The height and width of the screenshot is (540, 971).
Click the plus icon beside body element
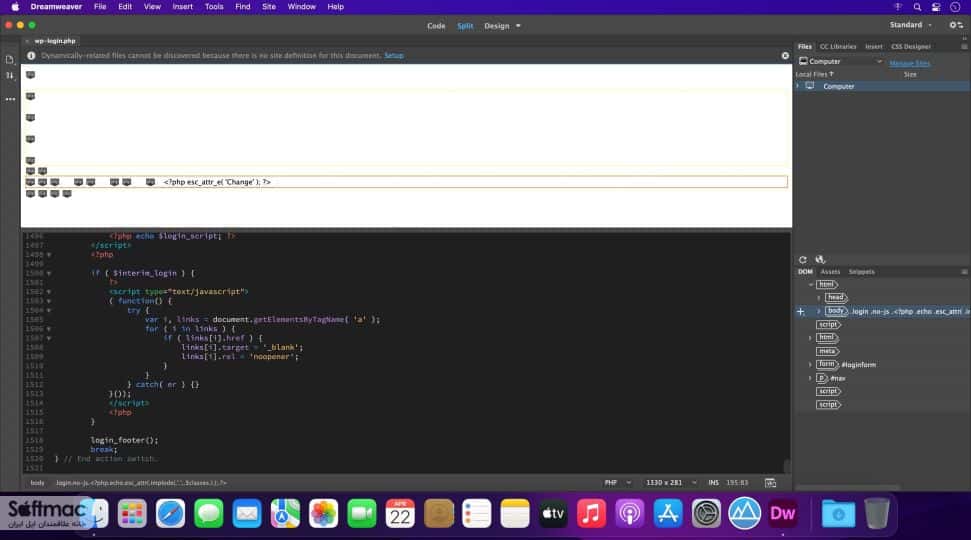click(x=801, y=311)
